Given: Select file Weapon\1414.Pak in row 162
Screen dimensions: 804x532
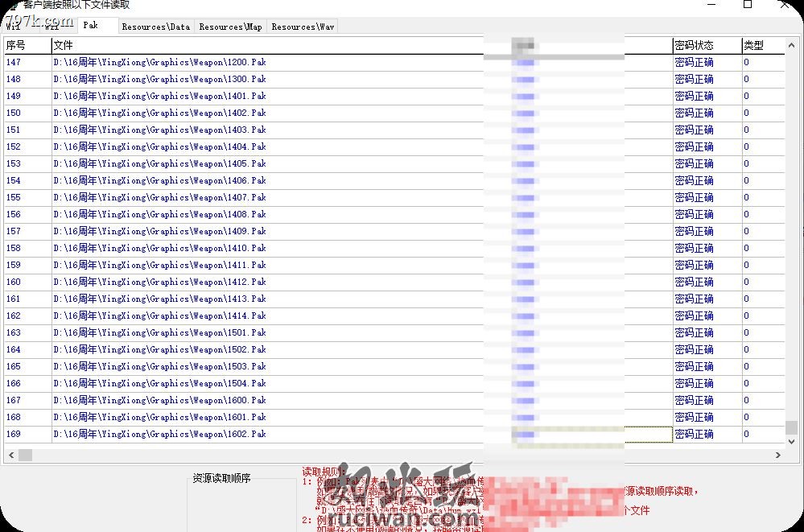Looking at the screenshot, I should click(159, 316).
